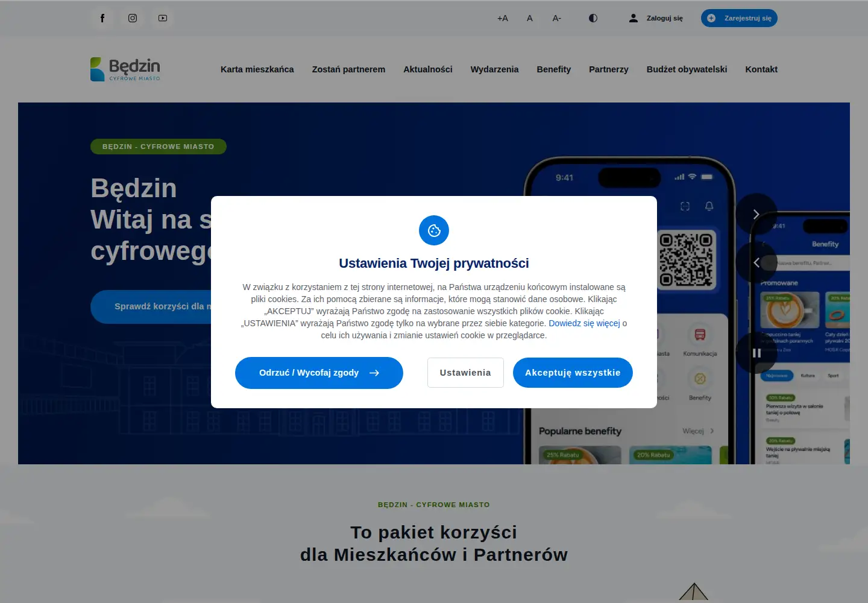
Task: Click the Będzin Cyfrowe Miasto logo
Action: 125,69
